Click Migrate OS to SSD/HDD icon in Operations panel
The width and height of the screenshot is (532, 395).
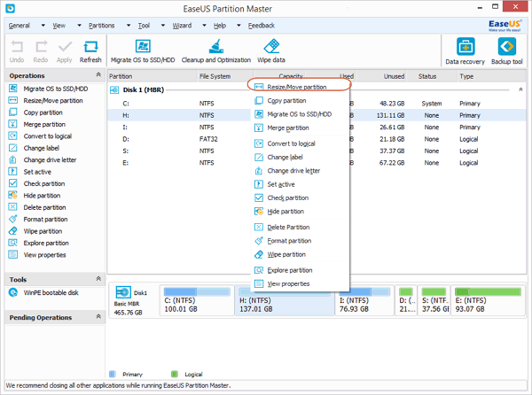click(x=13, y=89)
